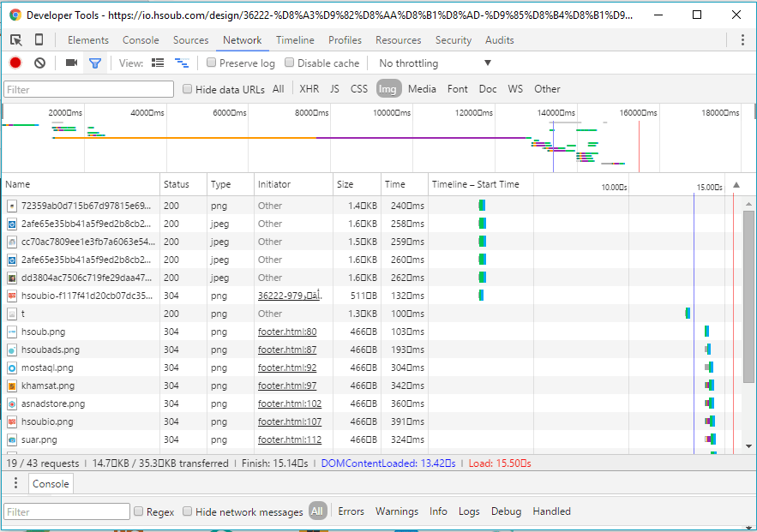Open the footer.html:80 initiator link
The height and width of the screenshot is (532, 757).
(x=287, y=332)
